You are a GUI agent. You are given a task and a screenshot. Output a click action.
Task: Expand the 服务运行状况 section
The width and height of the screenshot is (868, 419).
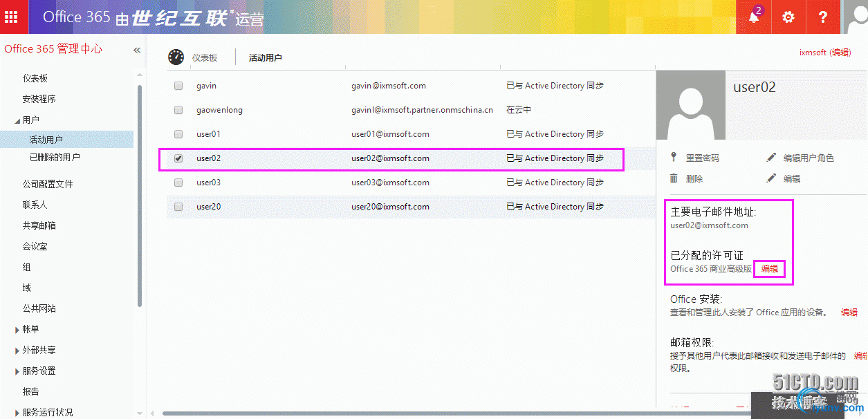tap(17, 413)
